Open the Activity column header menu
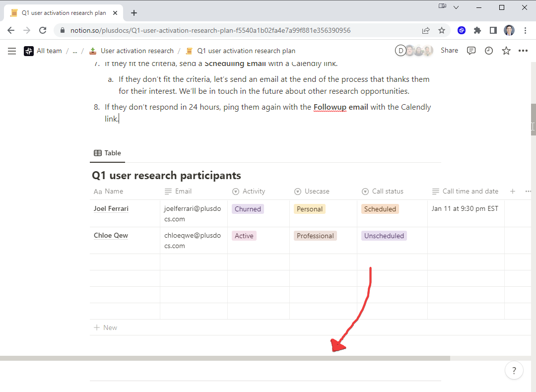536x392 pixels. (x=254, y=192)
